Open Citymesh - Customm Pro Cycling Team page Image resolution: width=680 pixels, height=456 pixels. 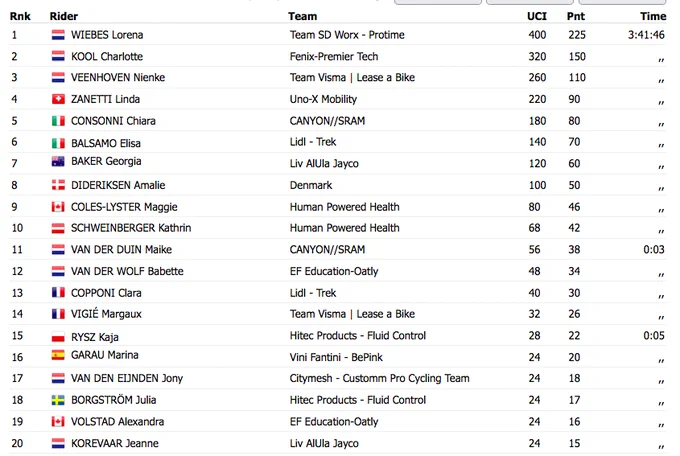coord(379,378)
